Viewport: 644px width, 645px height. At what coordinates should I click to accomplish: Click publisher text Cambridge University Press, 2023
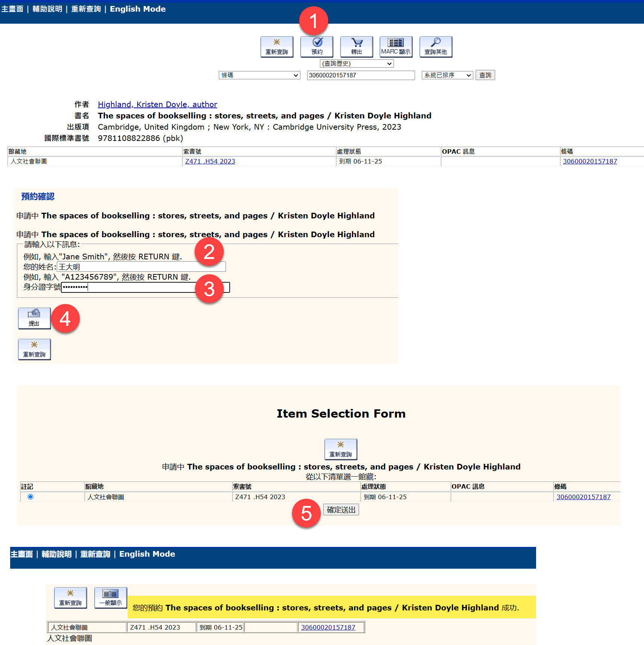[x=337, y=127]
